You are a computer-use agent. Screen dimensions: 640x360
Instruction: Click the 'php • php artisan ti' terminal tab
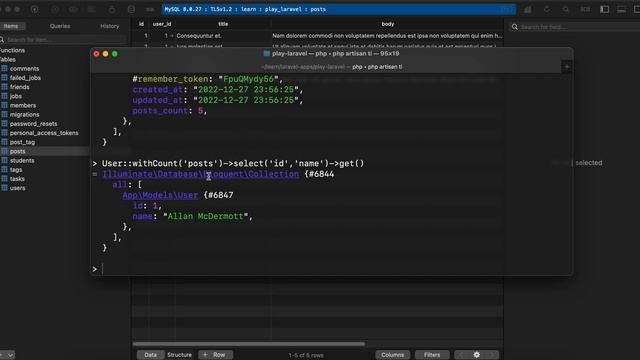(x=377, y=67)
